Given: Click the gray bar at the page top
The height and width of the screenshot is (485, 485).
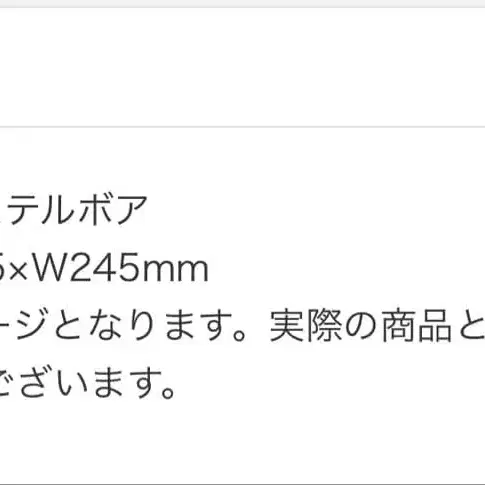Looking at the screenshot, I should pos(242,4).
